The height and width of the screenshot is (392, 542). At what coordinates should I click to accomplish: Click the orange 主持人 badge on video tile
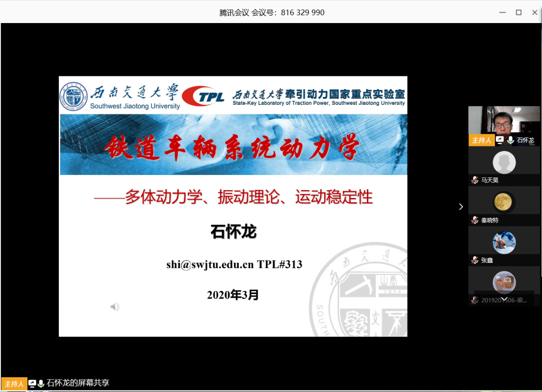481,140
